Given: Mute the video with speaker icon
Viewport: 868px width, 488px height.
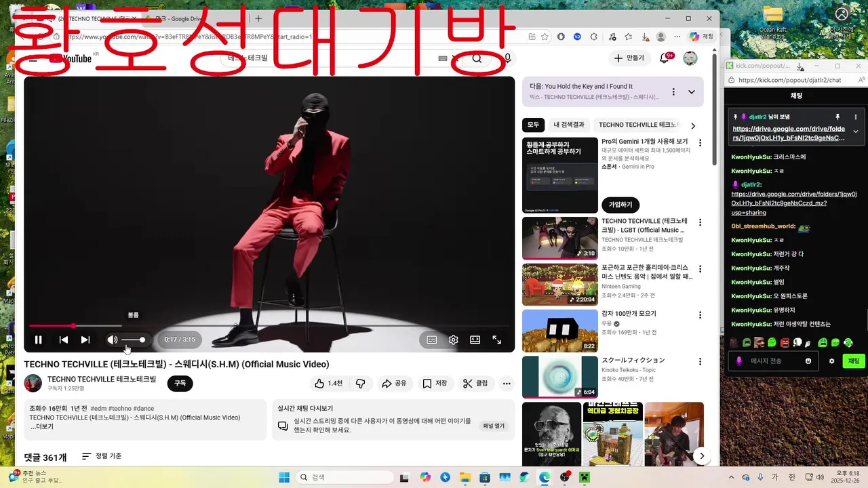Looking at the screenshot, I should point(113,340).
